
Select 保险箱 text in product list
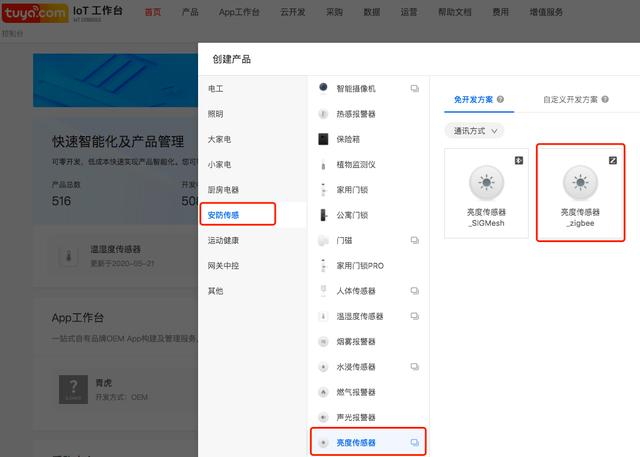click(348, 139)
